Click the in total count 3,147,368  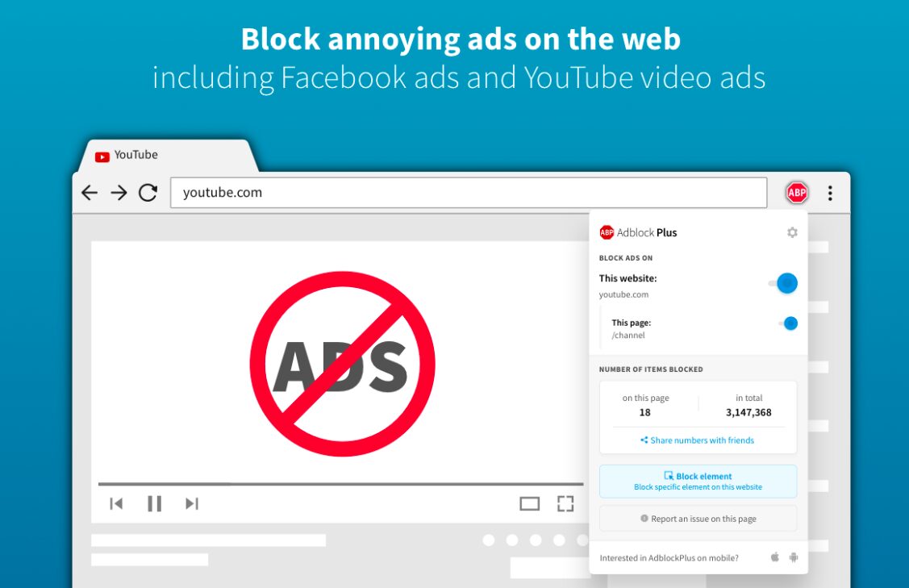tap(748, 412)
